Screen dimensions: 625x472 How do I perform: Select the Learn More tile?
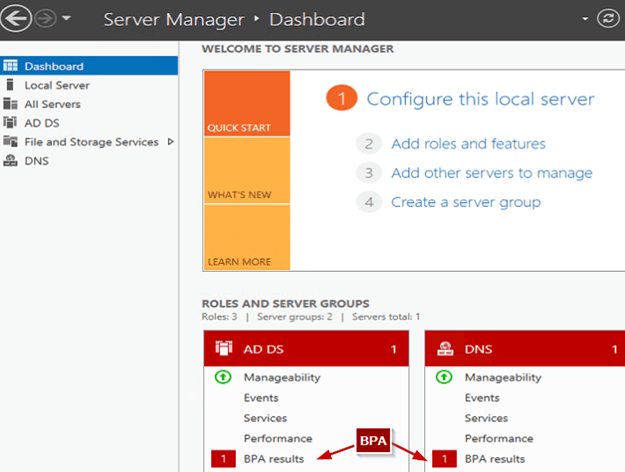point(247,238)
